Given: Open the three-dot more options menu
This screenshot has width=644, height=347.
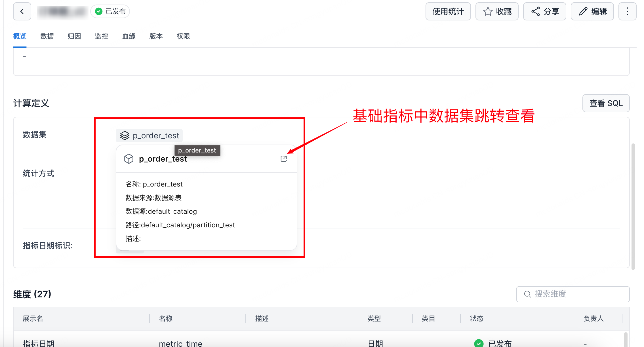Looking at the screenshot, I should (x=627, y=11).
